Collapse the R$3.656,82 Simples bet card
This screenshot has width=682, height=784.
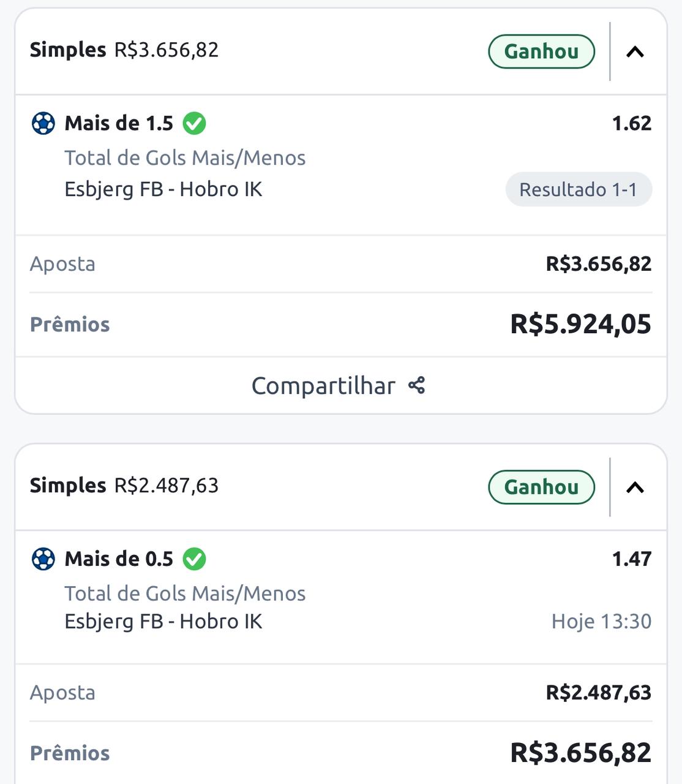point(635,52)
